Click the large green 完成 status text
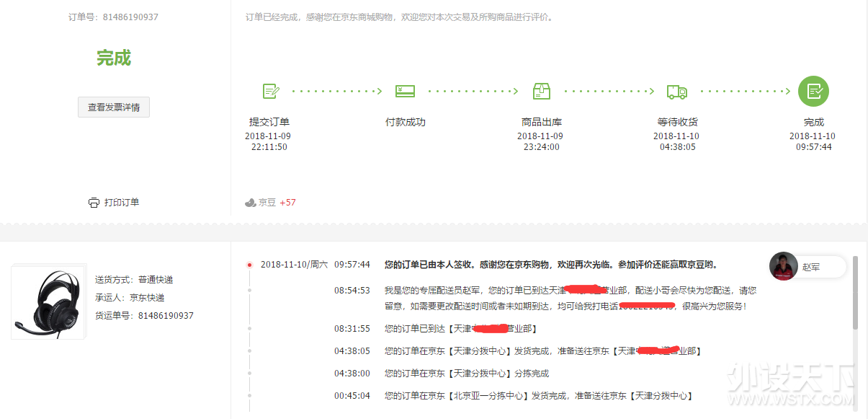 tap(114, 58)
